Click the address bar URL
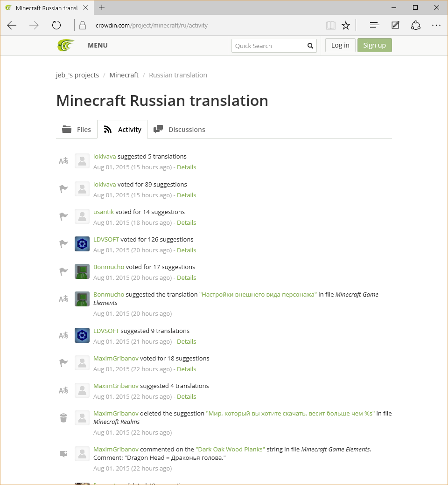 pyautogui.click(x=151, y=25)
